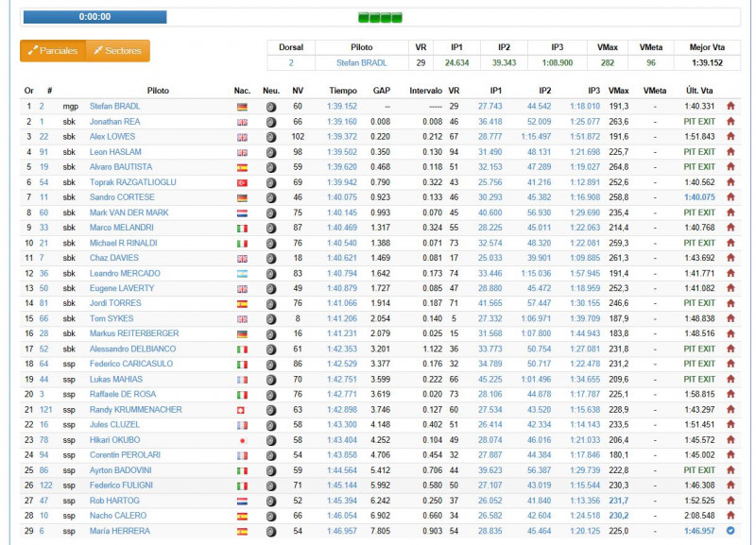Click PIT EXIT status for Leon HASLAM

click(699, 152)
